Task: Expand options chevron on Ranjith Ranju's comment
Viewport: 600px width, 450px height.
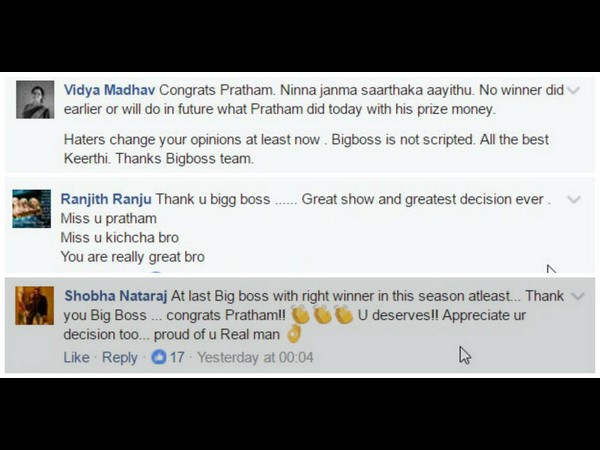Action: (574, 199)
